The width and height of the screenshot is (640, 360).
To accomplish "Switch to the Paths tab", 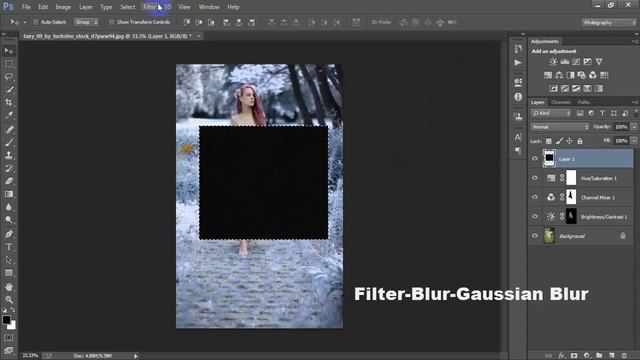I will [584, 102].
